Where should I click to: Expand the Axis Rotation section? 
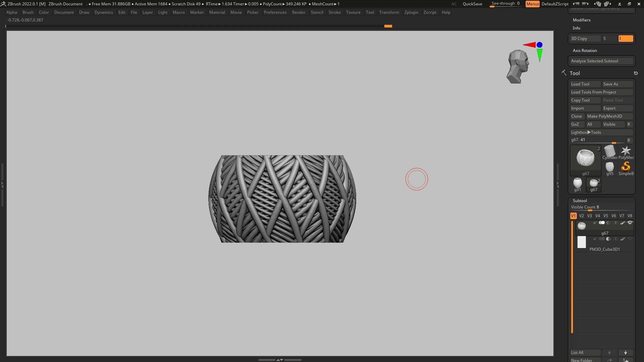[x=585, y=51]
